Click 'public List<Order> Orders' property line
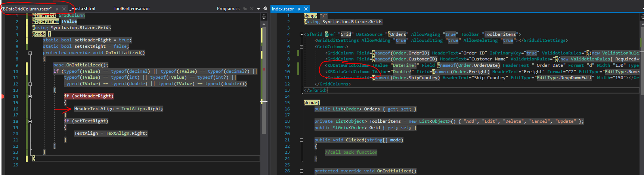The height and width of the screenshot is (175, 644). pyautogui.click(x=365, y=109)
